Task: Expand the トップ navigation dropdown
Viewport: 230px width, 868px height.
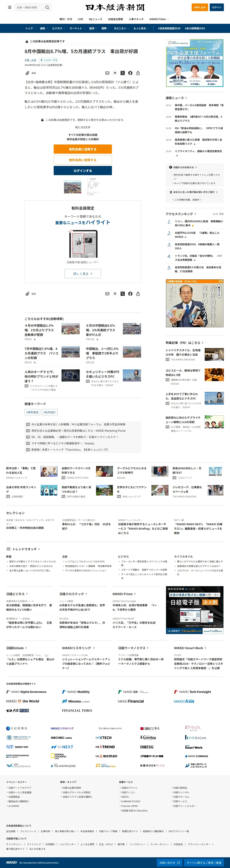Action: pos(30,28)
